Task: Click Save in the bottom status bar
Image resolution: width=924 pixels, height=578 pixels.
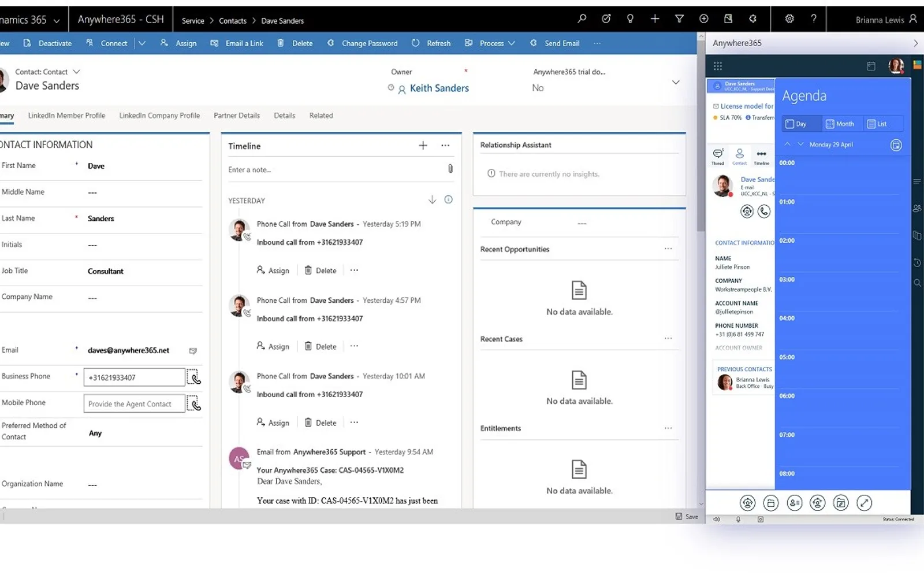Action: (x=687, y=517)
